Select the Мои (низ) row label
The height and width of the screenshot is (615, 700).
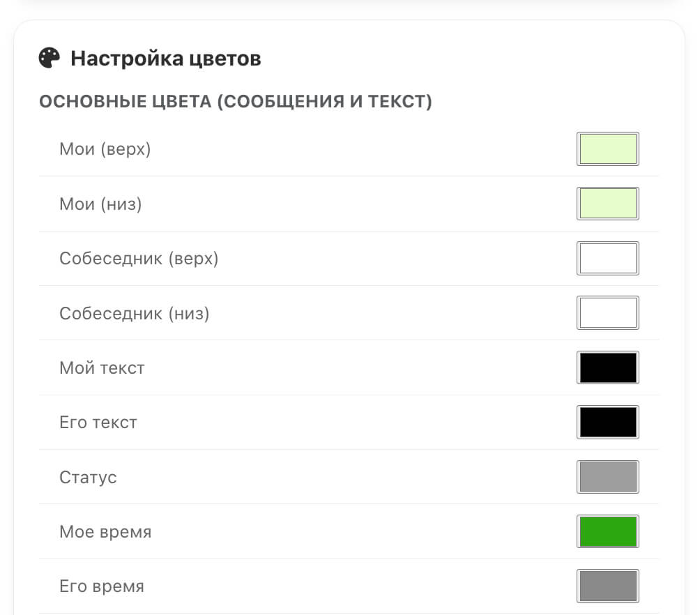[100, 204]
